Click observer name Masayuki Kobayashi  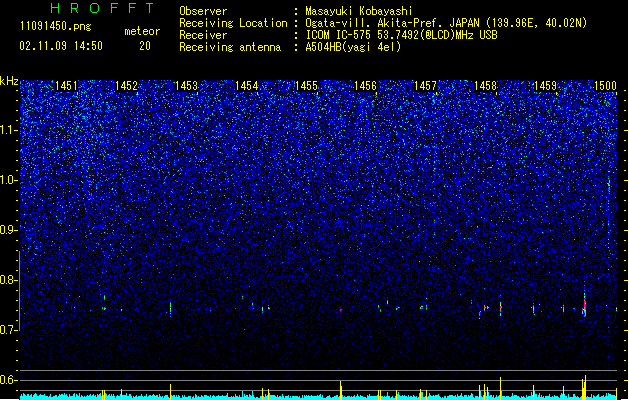359,11
